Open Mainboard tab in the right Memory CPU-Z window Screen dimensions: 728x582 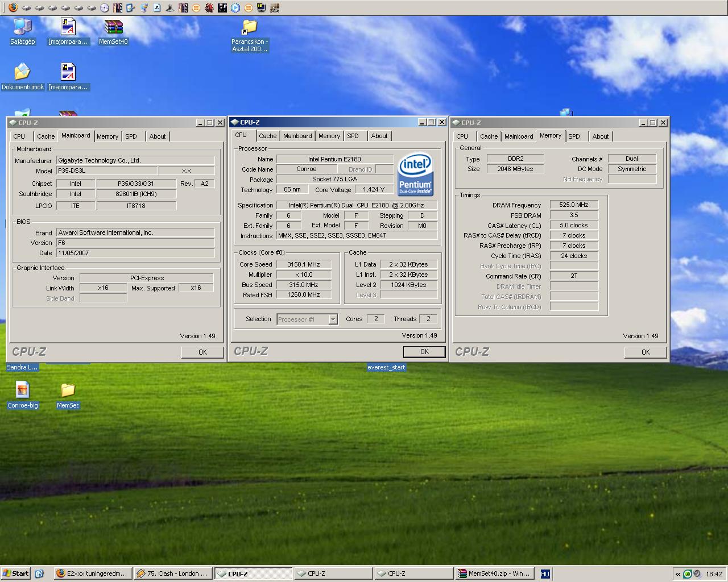(x=519, y=136)
